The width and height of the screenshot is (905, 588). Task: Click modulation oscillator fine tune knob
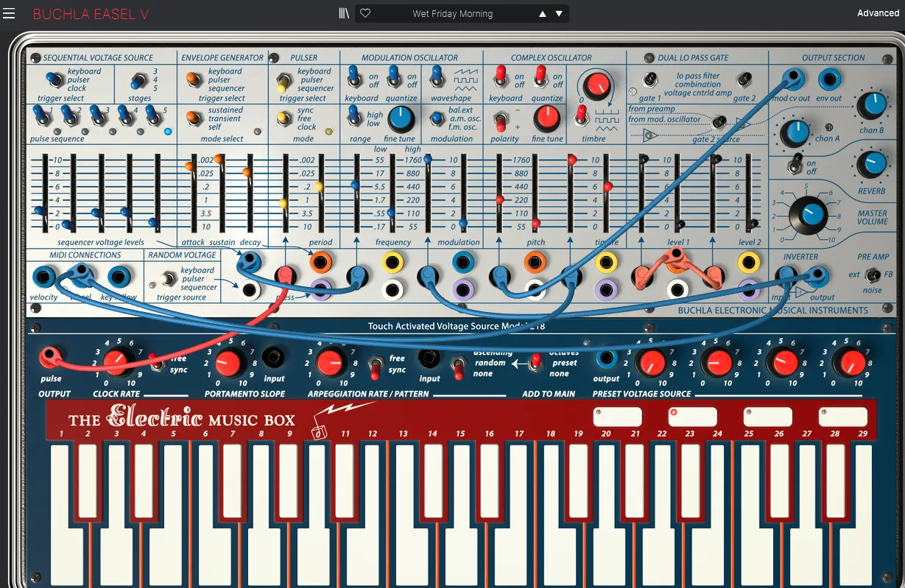point(401,118)
